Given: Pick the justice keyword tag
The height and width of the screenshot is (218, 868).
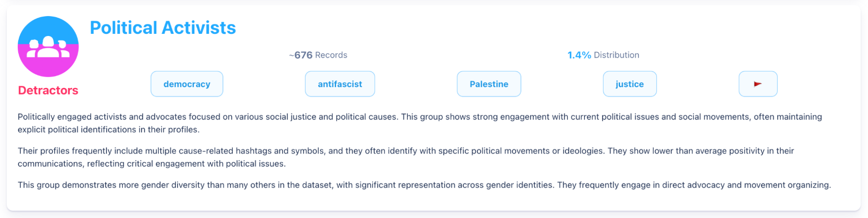Looking at the screenshot, I should click(629, 84).
